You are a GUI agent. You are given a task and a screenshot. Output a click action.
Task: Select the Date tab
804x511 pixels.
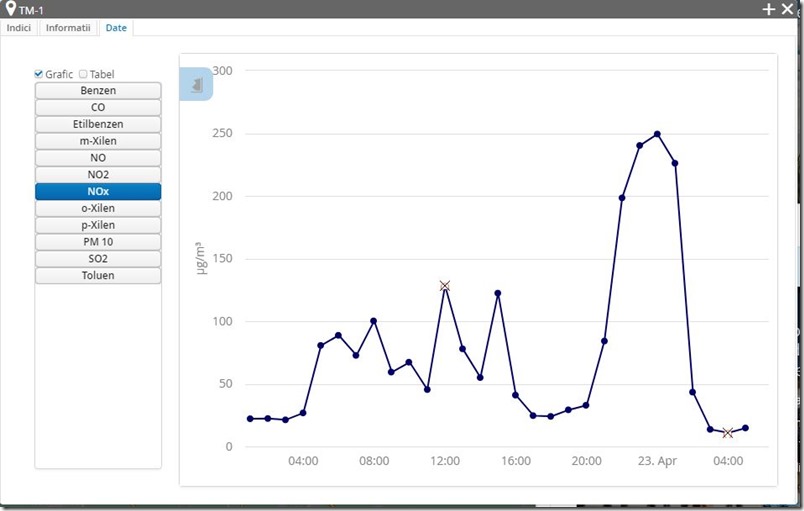click(x=116, y=28)
